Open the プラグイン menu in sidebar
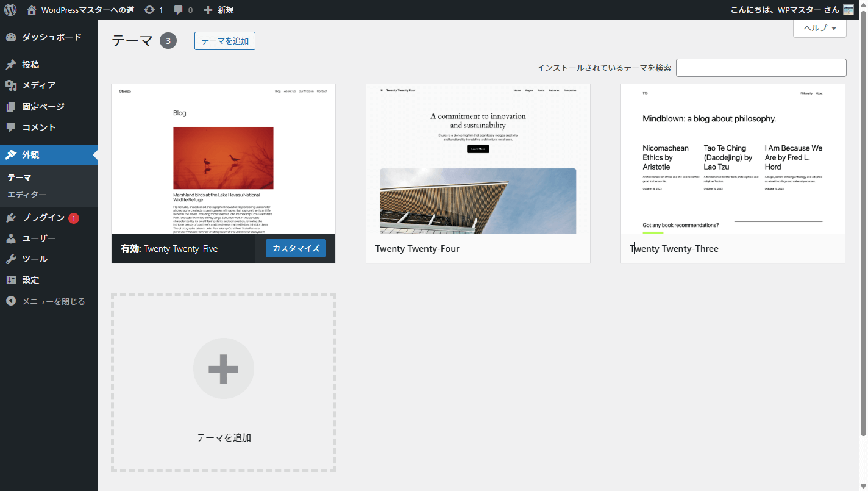The image size is (868, 491). (43, 218)
